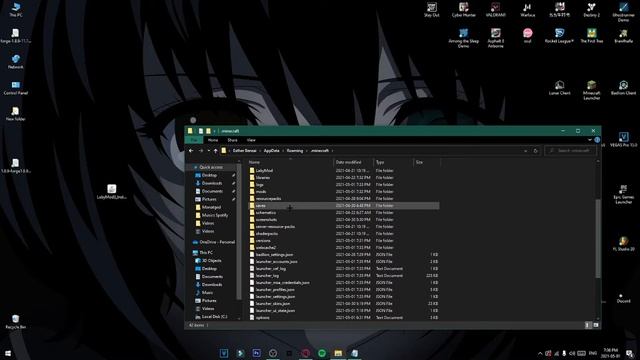Select the Warface desktop icon
The height and width of the screenshot is (360, 640).
(x=527, y=9)
